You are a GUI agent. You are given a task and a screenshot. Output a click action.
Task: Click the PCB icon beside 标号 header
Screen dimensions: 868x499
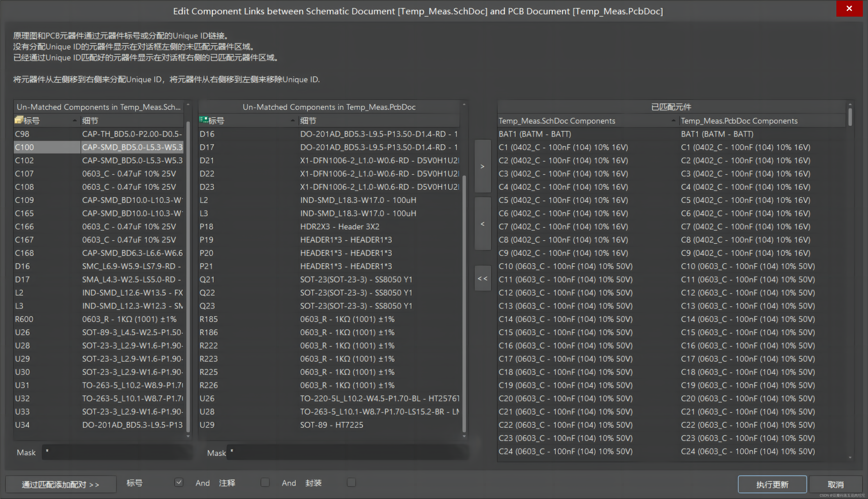click(204, 120)
